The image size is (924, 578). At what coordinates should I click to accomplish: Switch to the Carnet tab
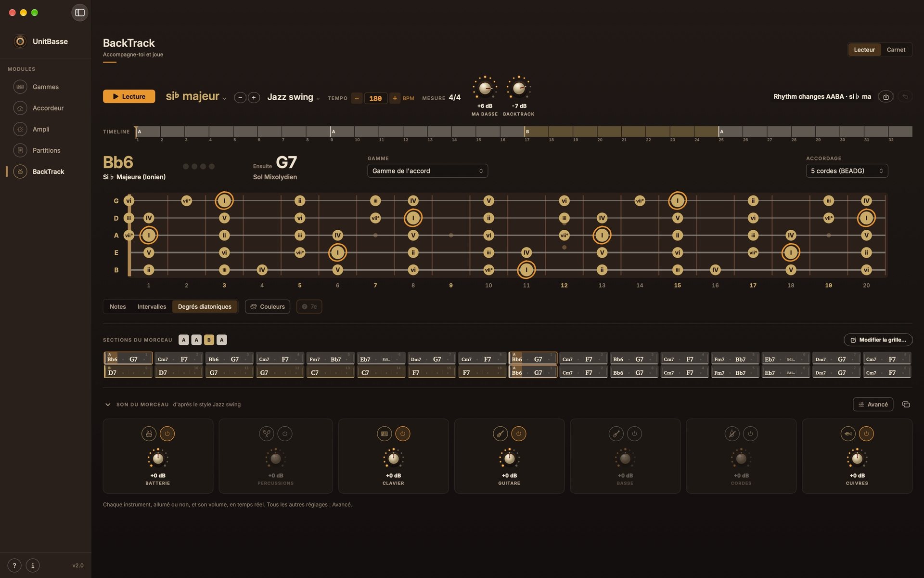tap(896, 50)
